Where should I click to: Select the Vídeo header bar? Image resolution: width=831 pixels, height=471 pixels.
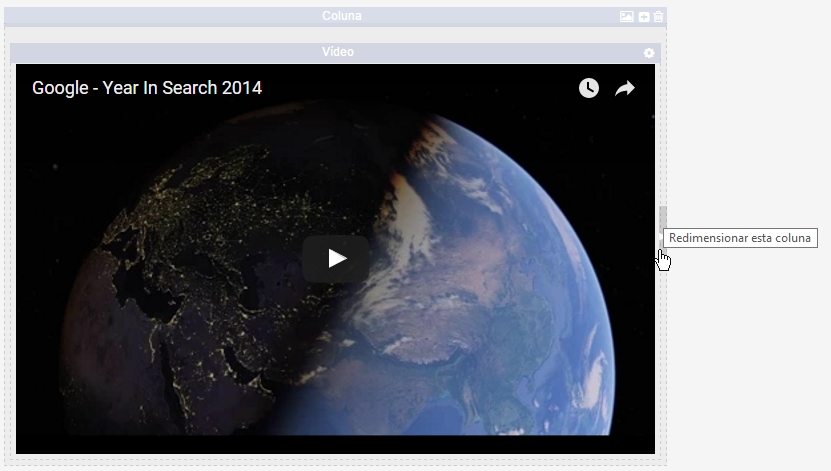pos(335,52)
